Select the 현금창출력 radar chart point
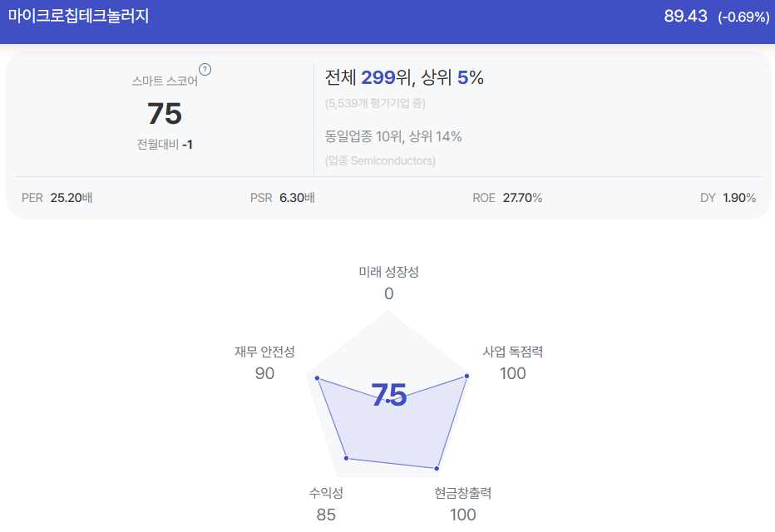This screenshot has width=775, height=532. [x=437, y=468]
